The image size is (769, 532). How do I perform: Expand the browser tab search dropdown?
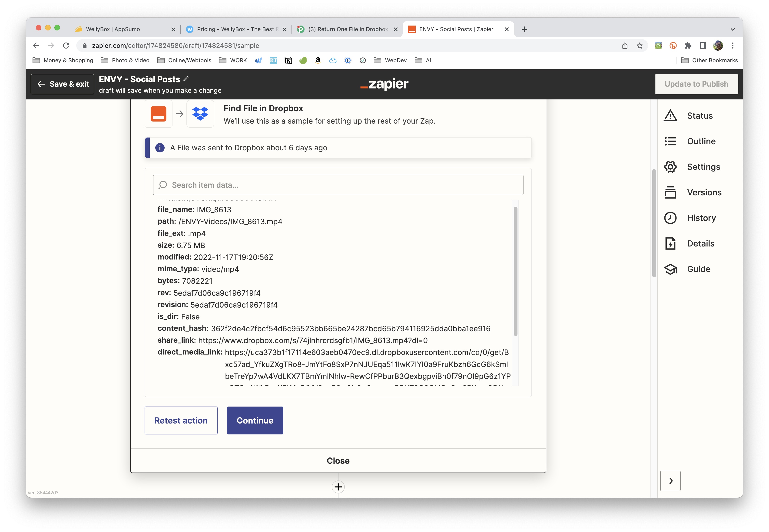pyautogui.click(x=732, y=29)
